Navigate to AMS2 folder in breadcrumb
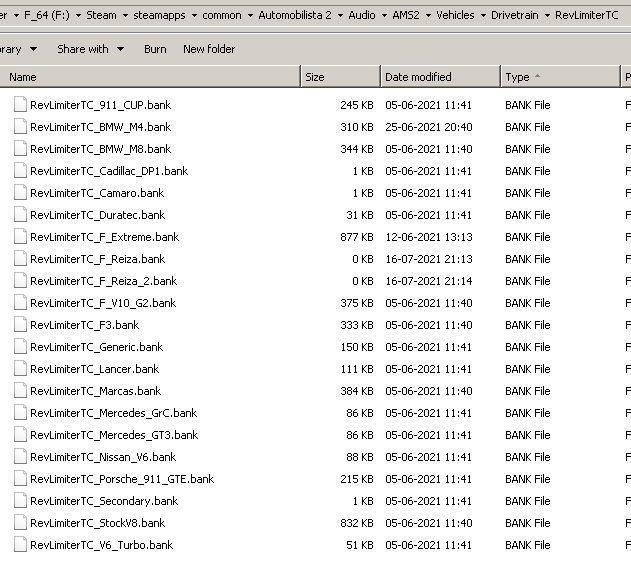 pyautogui.click(x=406, y=15)
